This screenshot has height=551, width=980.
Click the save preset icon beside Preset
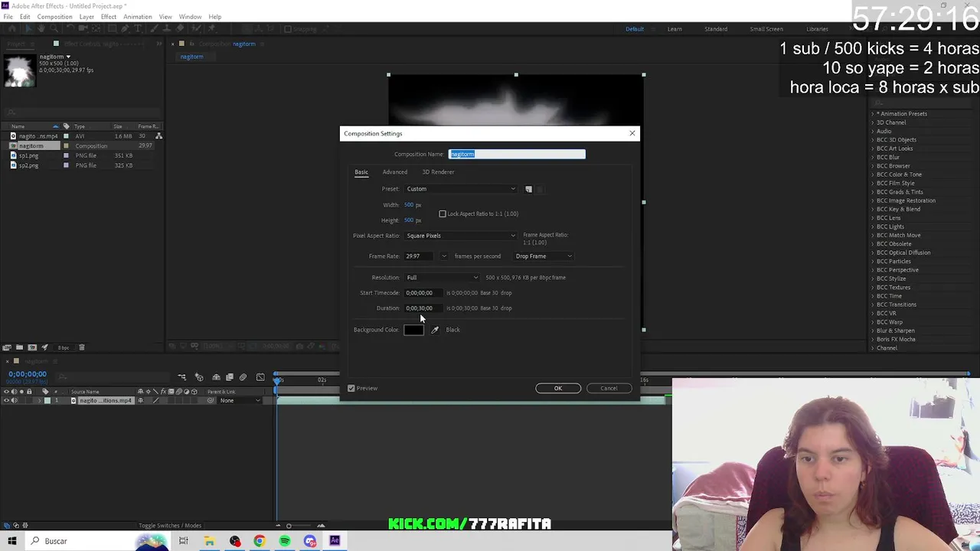(x=528, y=189)
